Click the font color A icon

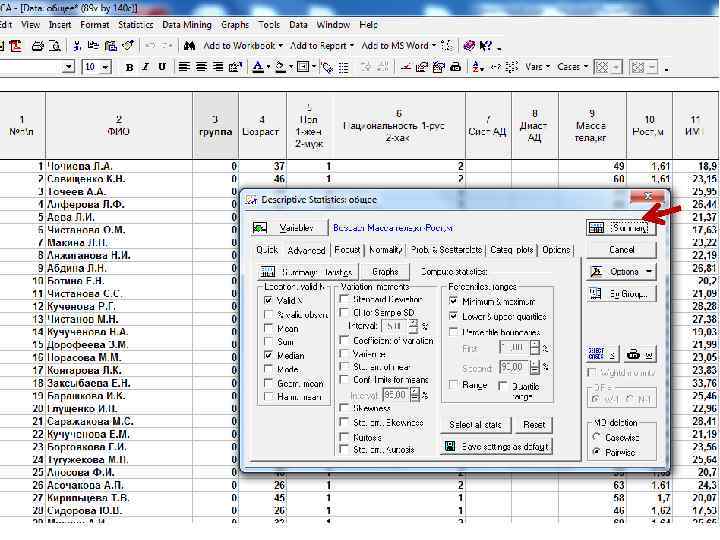coord(258,67)
